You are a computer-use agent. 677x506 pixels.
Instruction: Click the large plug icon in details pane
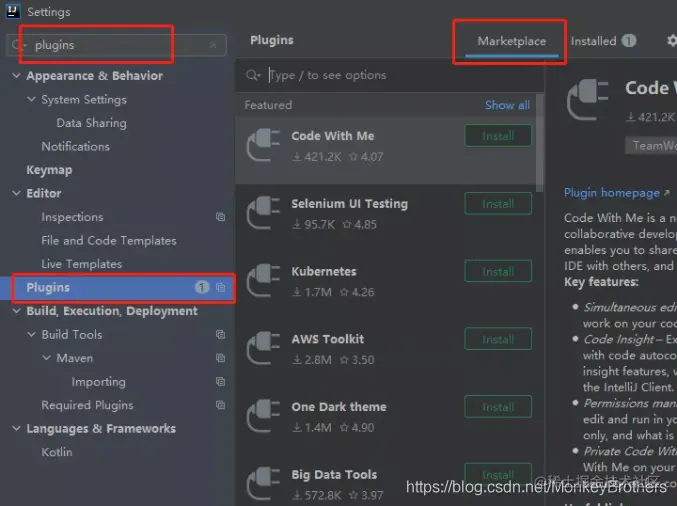(588, 100)
